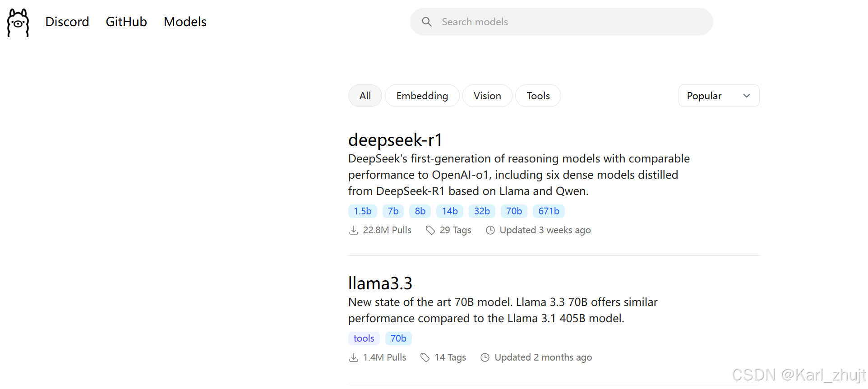The width and height of the screenshot is (868, 389).
Task: Click the search magnifier icon
Action: pyautogui.click(x=427, y=22)
